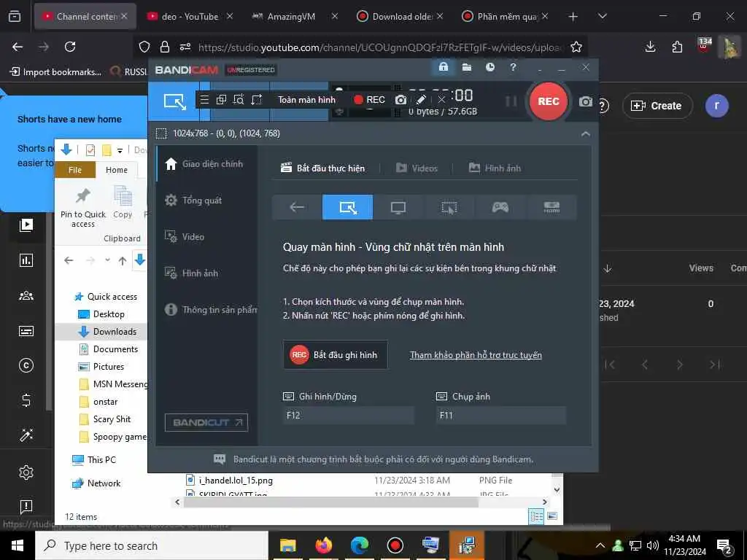Image resolution: width=747 pixels, height=560 pixels.
Task: Take a screenshot with Bandicam camera icon
Action: click(x=586, y=101)
